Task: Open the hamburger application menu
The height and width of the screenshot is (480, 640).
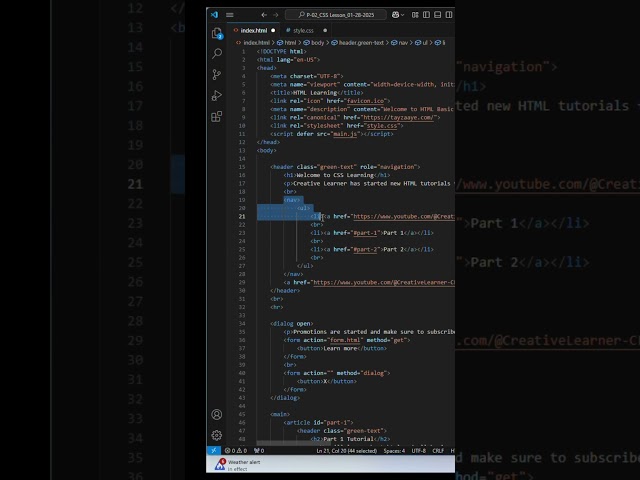Action: tap(230, 15)
